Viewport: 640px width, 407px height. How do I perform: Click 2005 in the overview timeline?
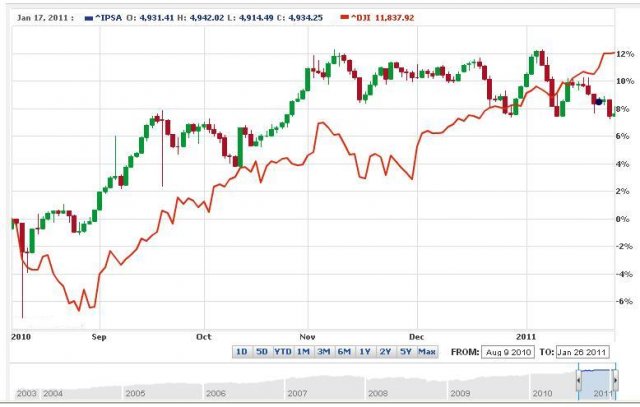coord(135,394)
